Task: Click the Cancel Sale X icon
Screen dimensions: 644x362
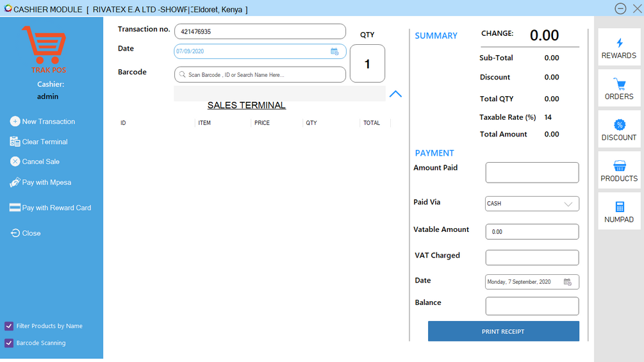Action: pyautogui.click(x=15, y=161)
